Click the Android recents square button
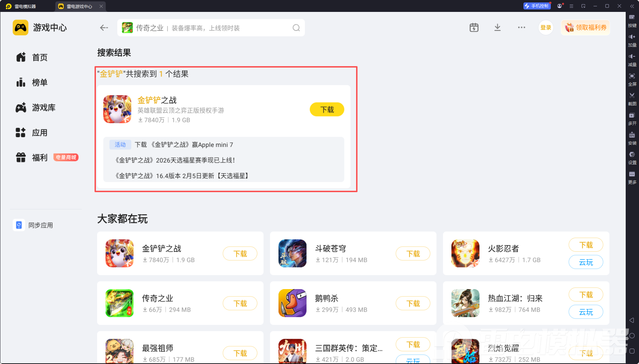Image resolution: width=639 pixels, height=364 pixels. (x=632, y=351)
